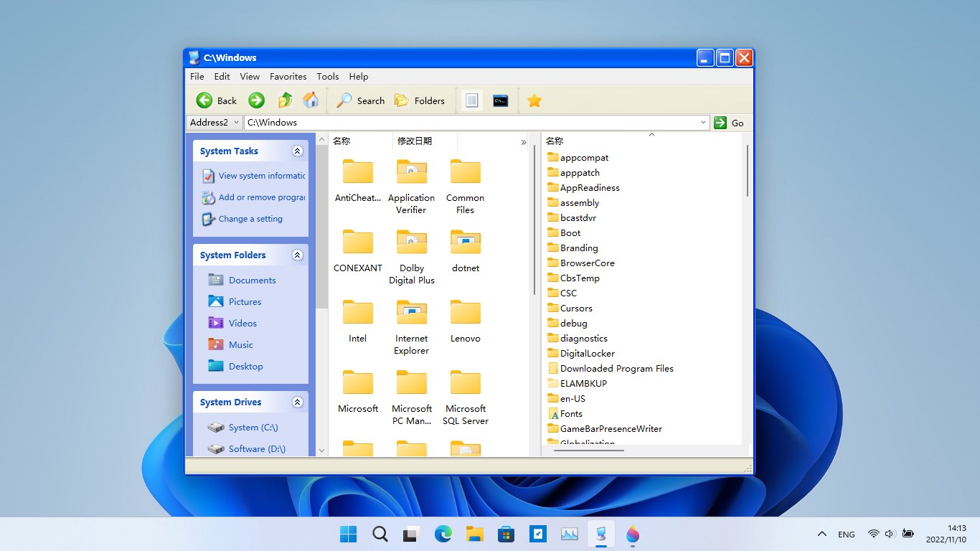The image size is (980, 551).
Task: Click the Home icon in toolbar
Action: coord(311,100)
